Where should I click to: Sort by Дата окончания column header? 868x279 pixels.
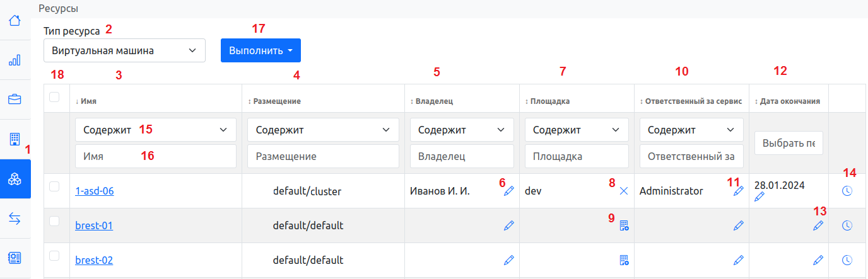pos(790,101)
